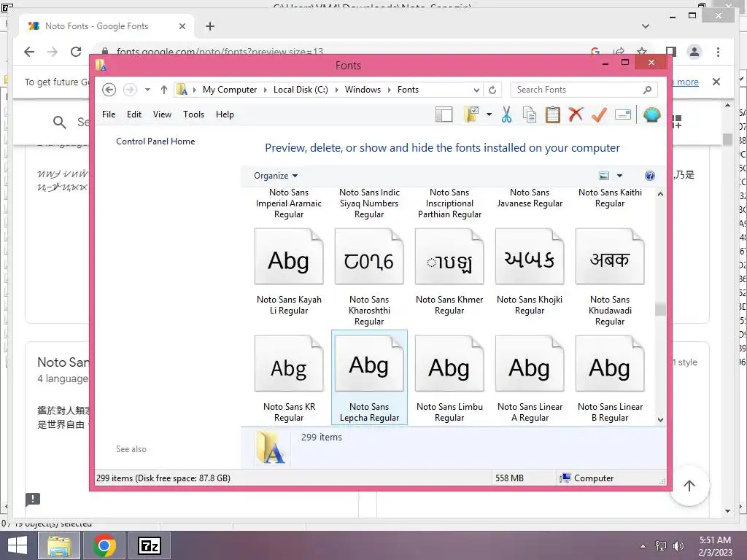Open the Tools menu
Image resolution: width=747 pixels, height=560 pixels.
tap(193, 114)
